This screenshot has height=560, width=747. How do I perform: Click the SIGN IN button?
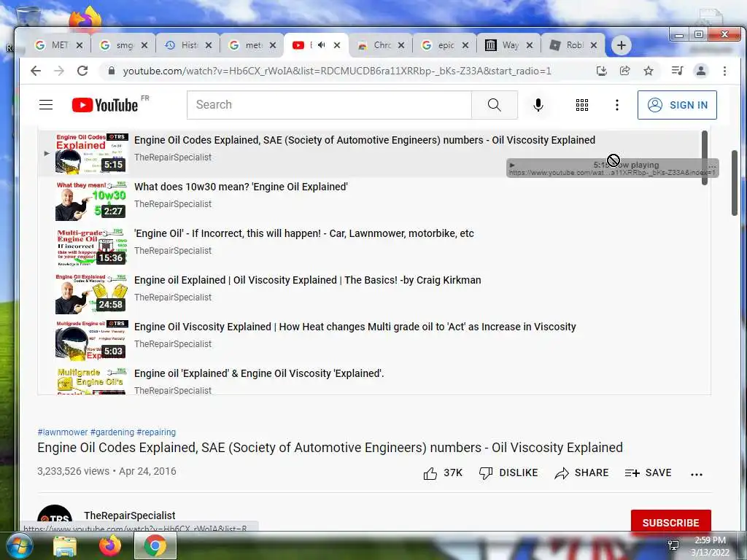tap(677, 105)
